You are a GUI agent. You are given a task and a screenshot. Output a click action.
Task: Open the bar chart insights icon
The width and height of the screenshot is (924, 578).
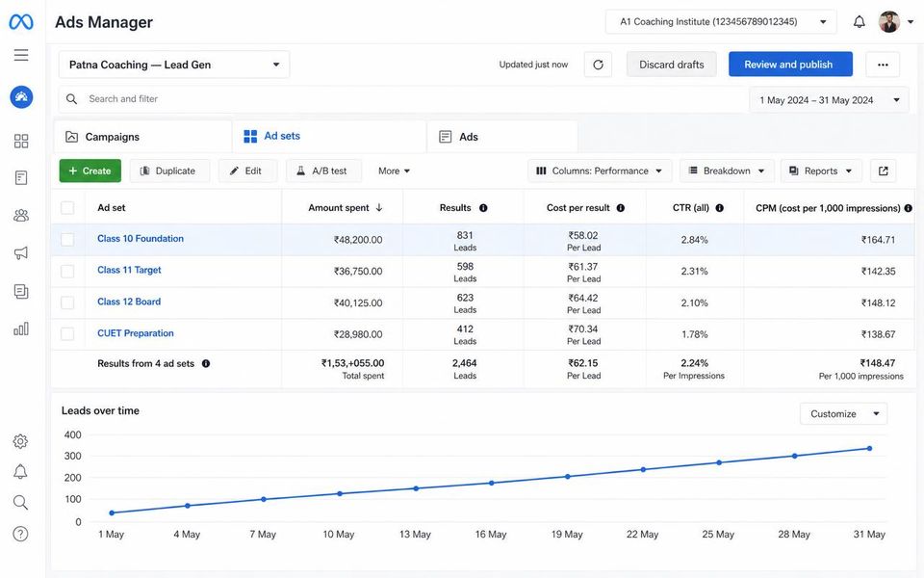[x=21, y=329]
